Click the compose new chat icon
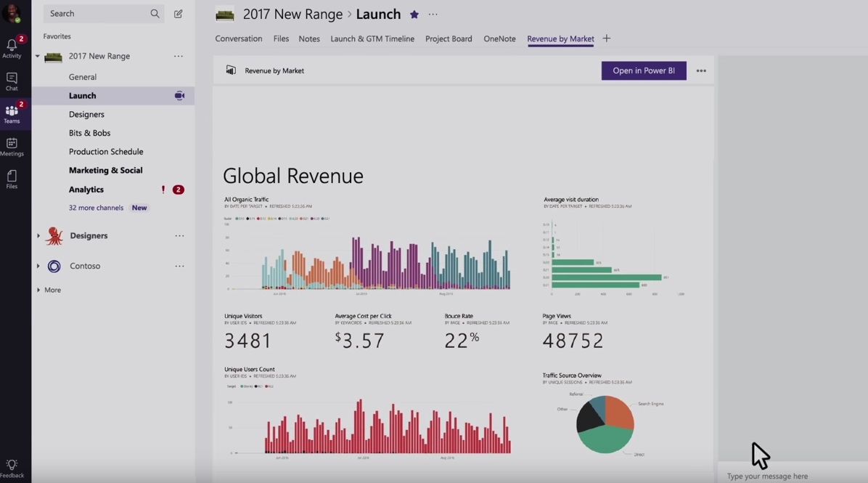The height and width of the screenshot is (483, 868). pyautogui.click(x=179, y=13)
